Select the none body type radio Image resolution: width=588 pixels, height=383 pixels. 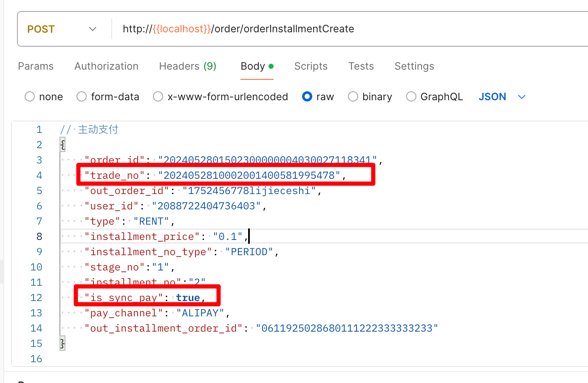click(30, 97)
